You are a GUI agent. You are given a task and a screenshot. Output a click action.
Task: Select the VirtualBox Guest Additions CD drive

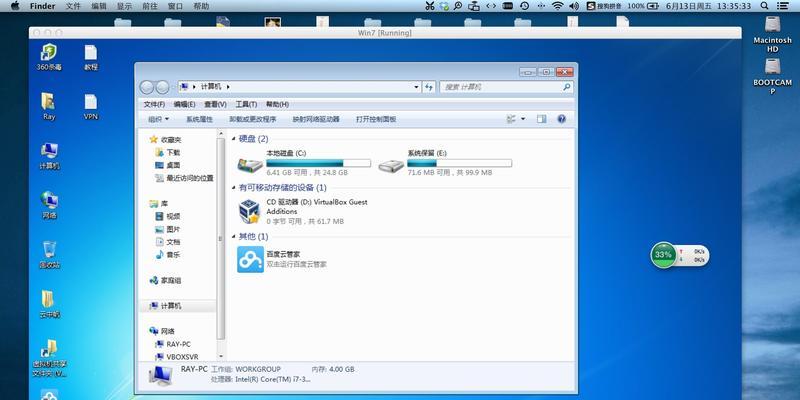tap(304, 211)
